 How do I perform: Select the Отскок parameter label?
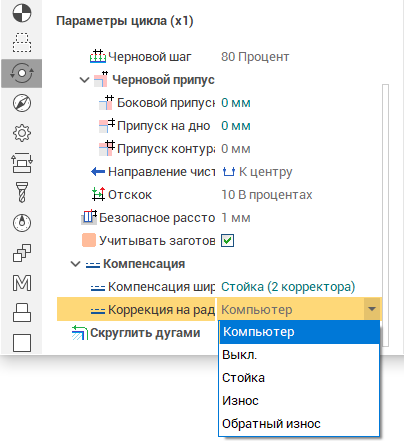click(x=130, y=195)
